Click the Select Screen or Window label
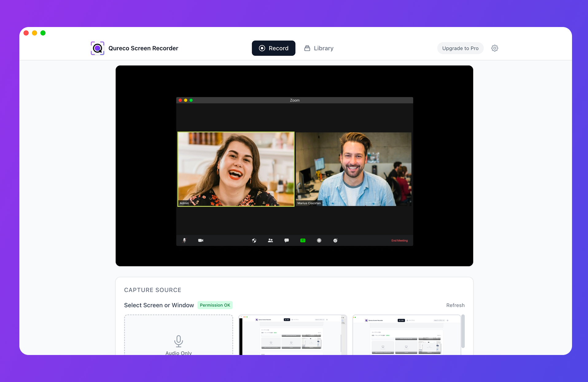Screen dimensions: 588x382 click(x=159, y=305)
